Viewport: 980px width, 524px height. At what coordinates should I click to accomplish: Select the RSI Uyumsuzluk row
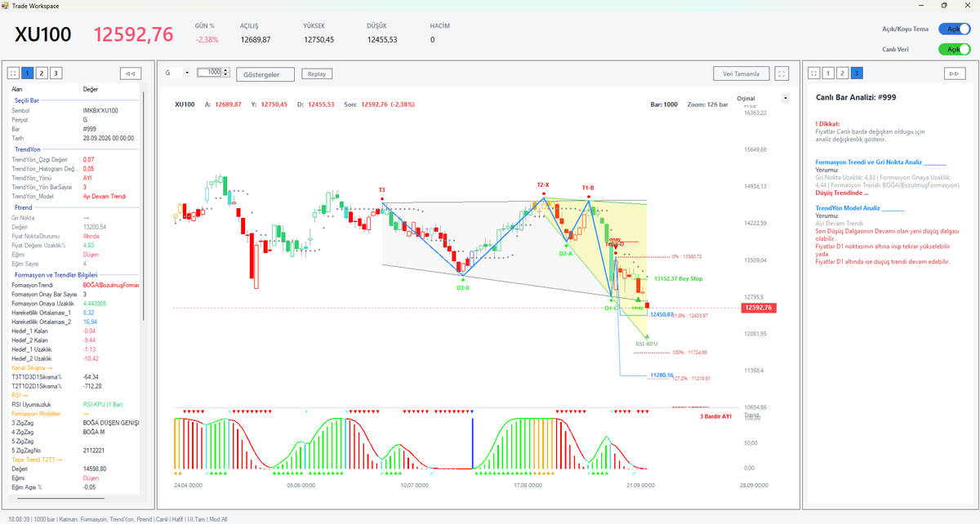pos(75,404)
